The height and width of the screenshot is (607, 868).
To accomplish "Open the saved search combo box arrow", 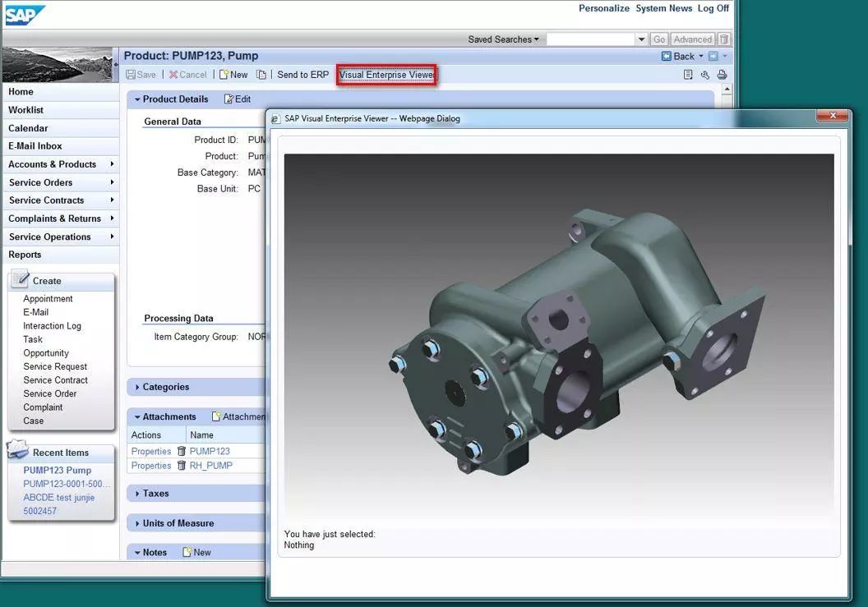I will click(642, 39).
